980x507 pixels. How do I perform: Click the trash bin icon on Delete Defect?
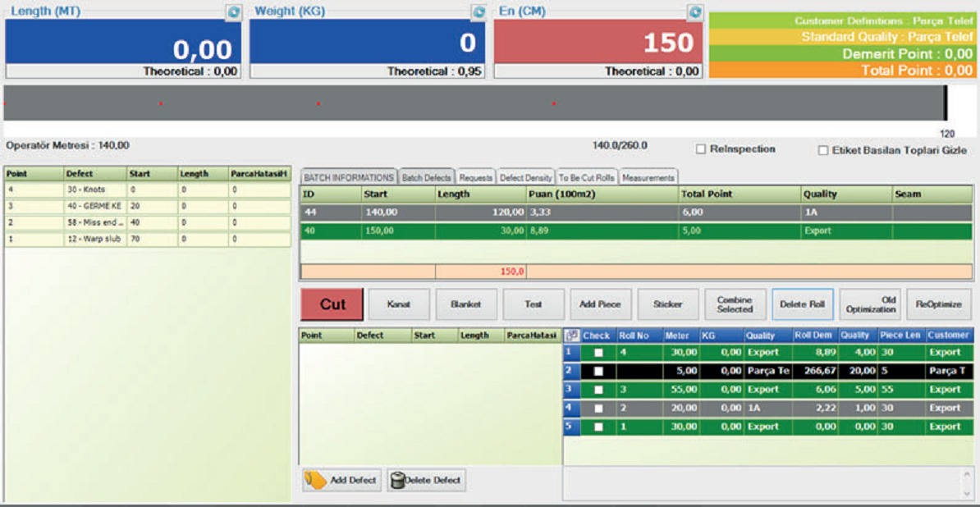pos(398,480)
